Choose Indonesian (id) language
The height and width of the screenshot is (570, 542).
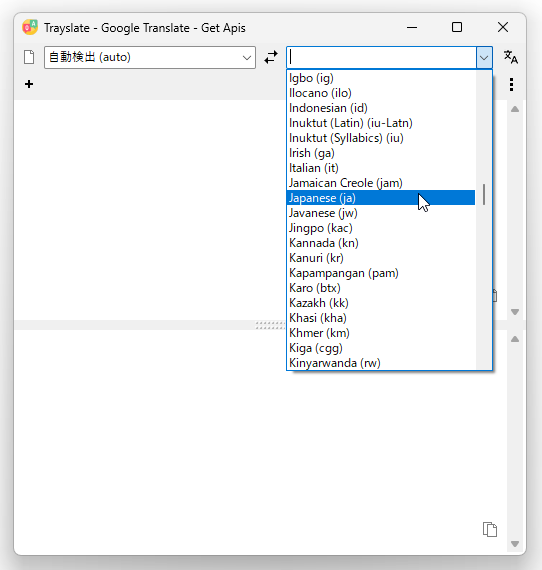[381, 108]
